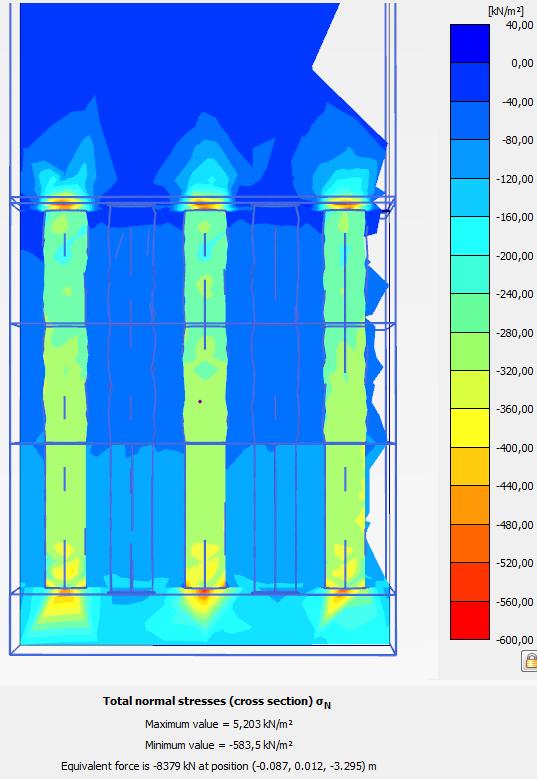Click the dark orange band below -480,00
Screen dimensions: 537x779
tap(469, 544)
